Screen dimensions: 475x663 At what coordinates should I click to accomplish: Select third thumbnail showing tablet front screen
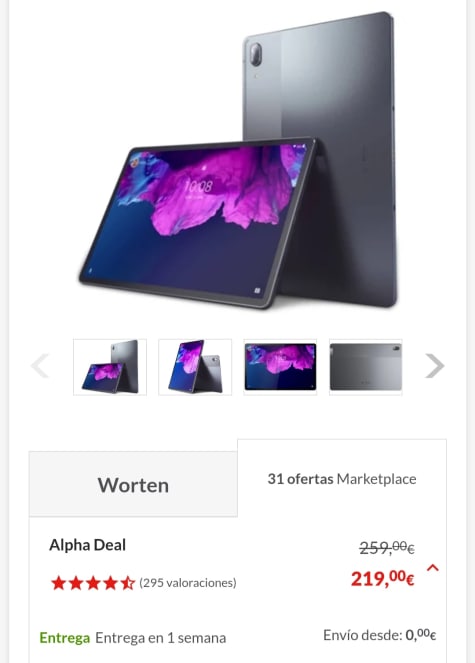point(280,367)
